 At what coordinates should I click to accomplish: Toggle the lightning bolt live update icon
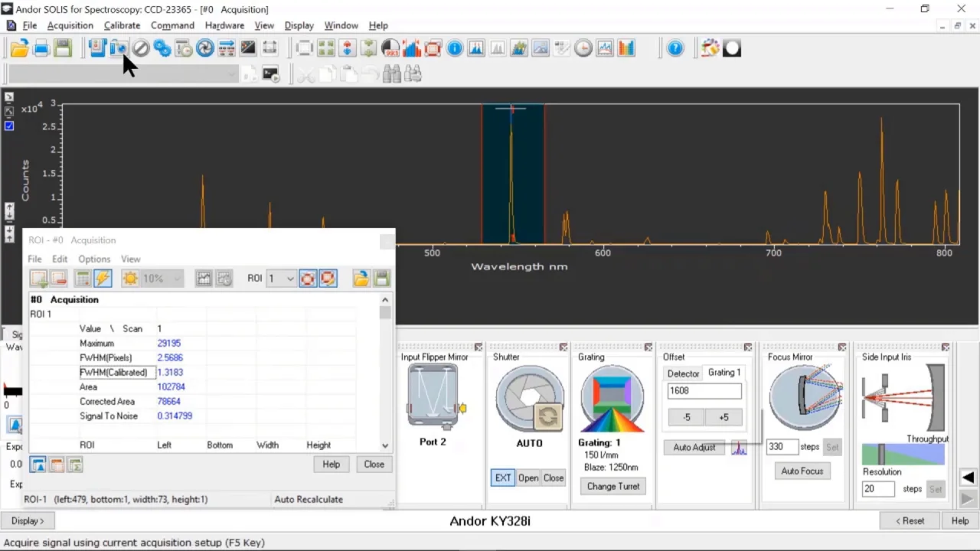(103, 279)
